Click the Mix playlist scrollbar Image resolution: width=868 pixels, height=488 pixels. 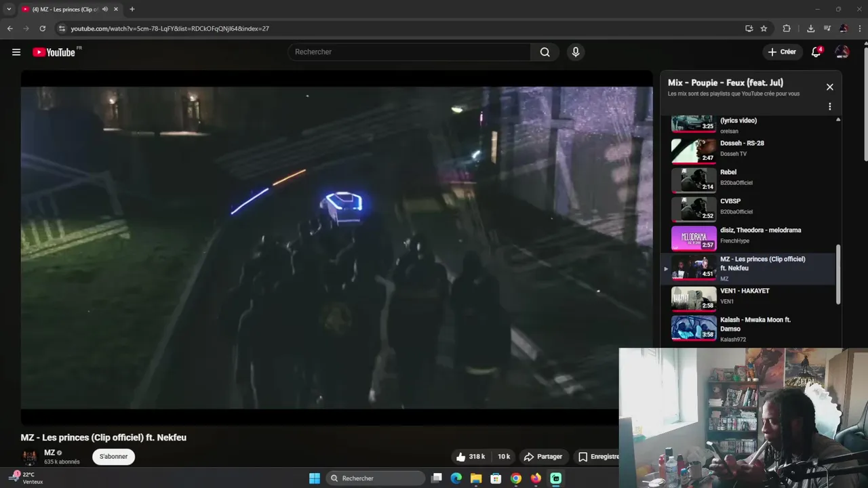[x=838, y=274]
